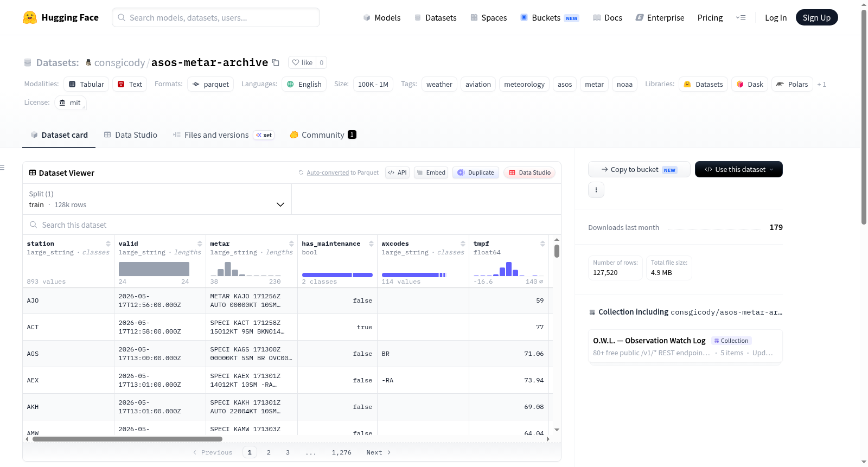868x467 pixels.
Task: Click the Sign Up button
Action: point(817,17)
